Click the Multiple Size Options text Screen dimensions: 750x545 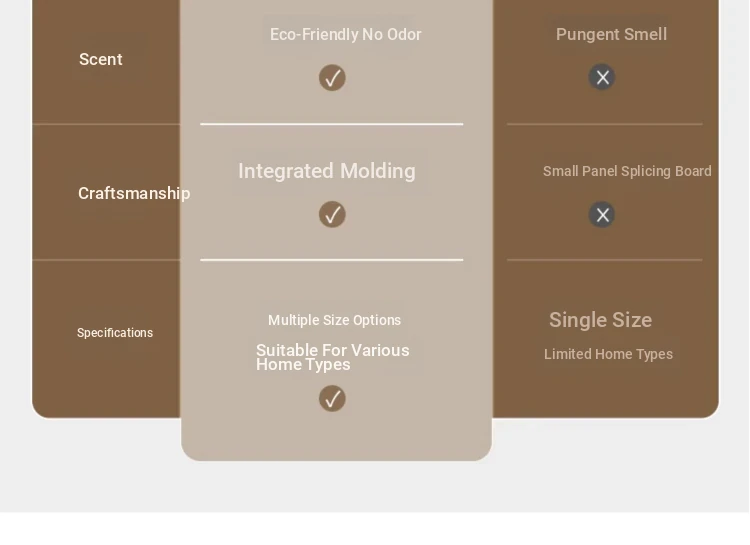[x=334, y=320]
